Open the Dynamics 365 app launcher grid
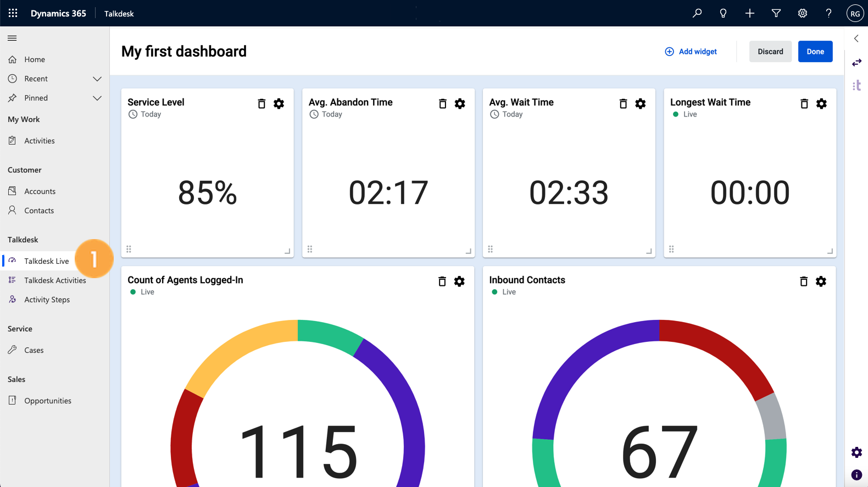The height and width of the screenshot is (487, 868). point(13,13)
